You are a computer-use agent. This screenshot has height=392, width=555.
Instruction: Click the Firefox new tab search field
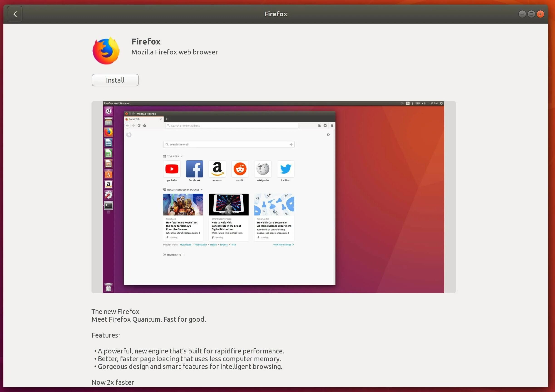click(229, 144)
